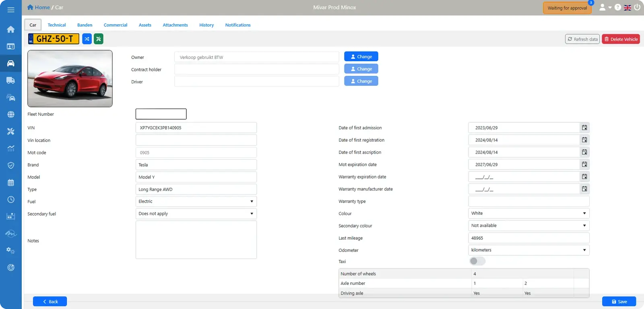Image resolution: width=644 pixels, height=309 pixels.
Task: Open the clock icon in the sidebar
Action: 11,199
